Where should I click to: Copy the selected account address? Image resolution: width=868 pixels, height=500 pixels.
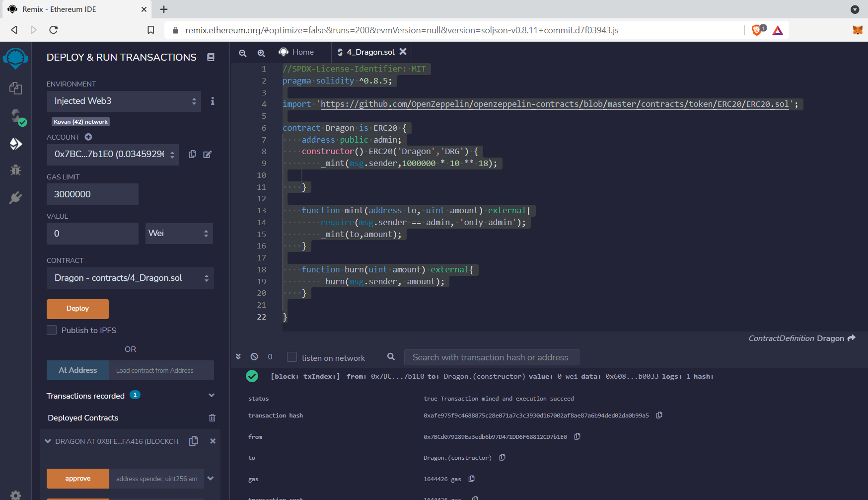point(192,154)
